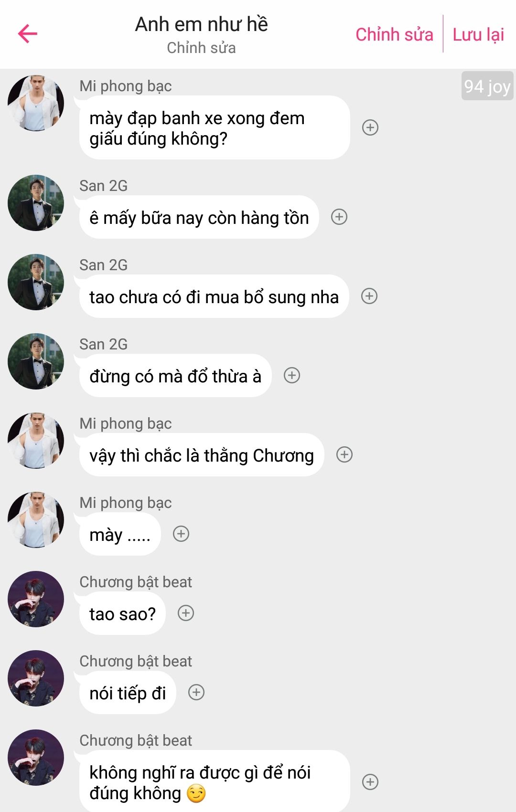
Task: Click plus icon beside 'tao sao?' message
Action: 186,613
